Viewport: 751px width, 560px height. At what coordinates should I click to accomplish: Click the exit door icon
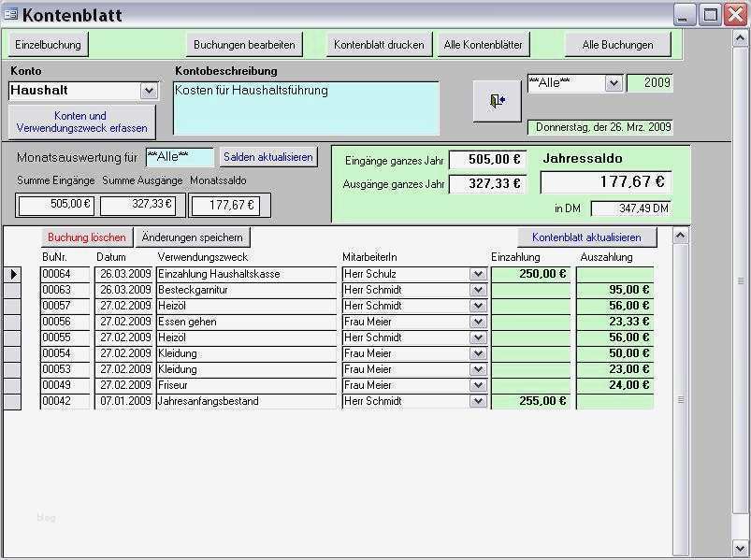pyautogui.click(x=496, y=101)
